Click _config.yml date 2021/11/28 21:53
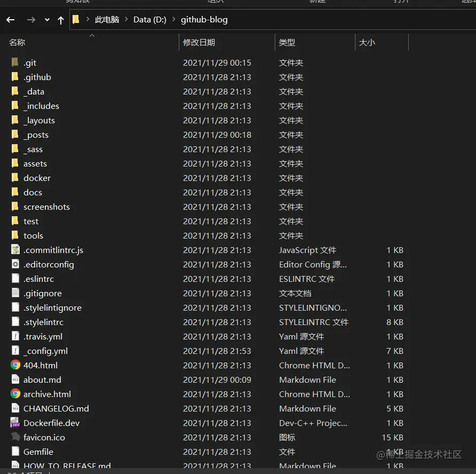 point(217,351)
